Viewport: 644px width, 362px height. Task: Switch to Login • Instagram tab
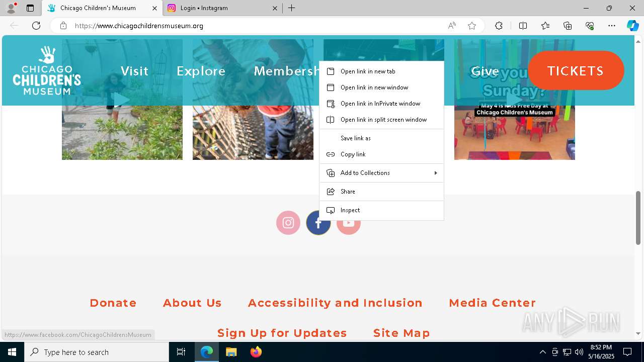click(x=222, y=8)
